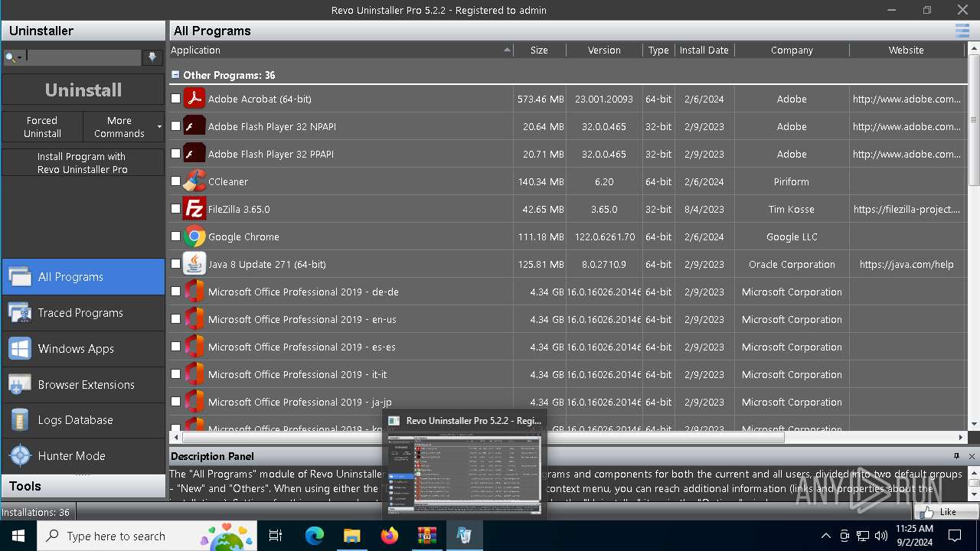This screenshot has height=551, width=980.
Task: Collapse the Other Programs: 36 group
Action: tap(175, 75)
